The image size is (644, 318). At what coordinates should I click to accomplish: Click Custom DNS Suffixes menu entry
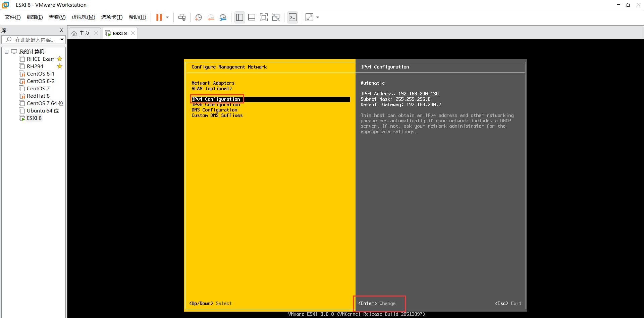(217, 115)
